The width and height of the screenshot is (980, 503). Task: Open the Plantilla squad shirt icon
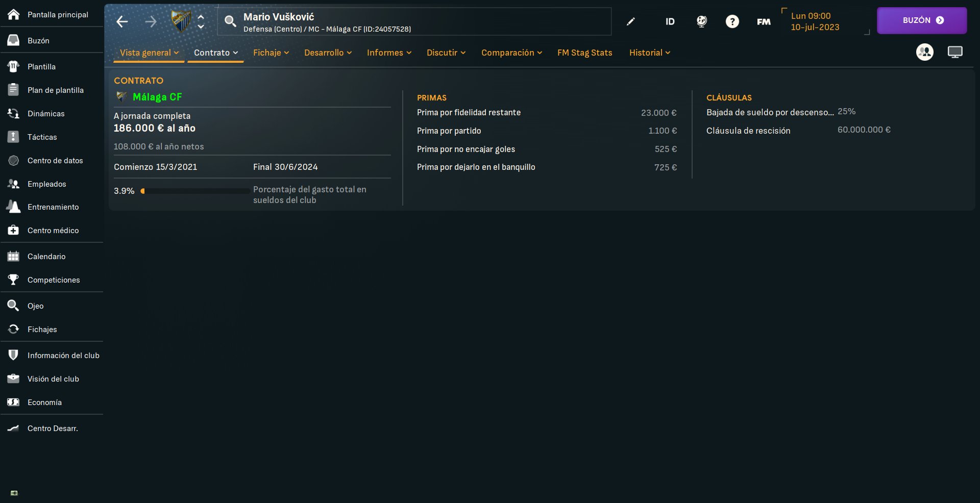[14, 66]
